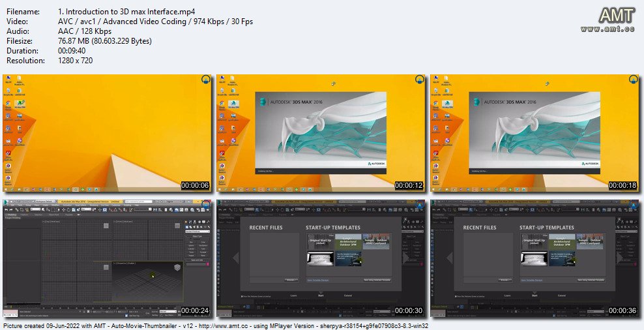Viewport: 644px width, 330px height.
Task: Click the Geometry category icon in the 00:00:24 frame
Action: click(187, 227)
